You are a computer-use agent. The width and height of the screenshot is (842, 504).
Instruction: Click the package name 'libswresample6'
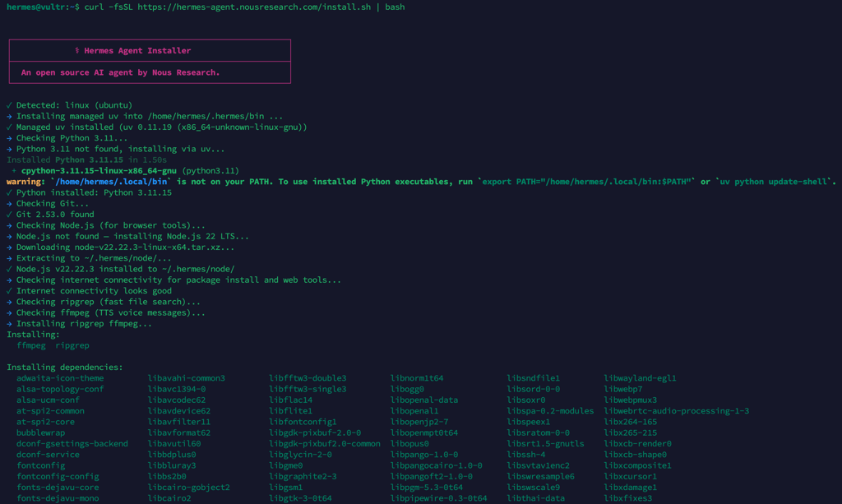[x=541, y=476]
